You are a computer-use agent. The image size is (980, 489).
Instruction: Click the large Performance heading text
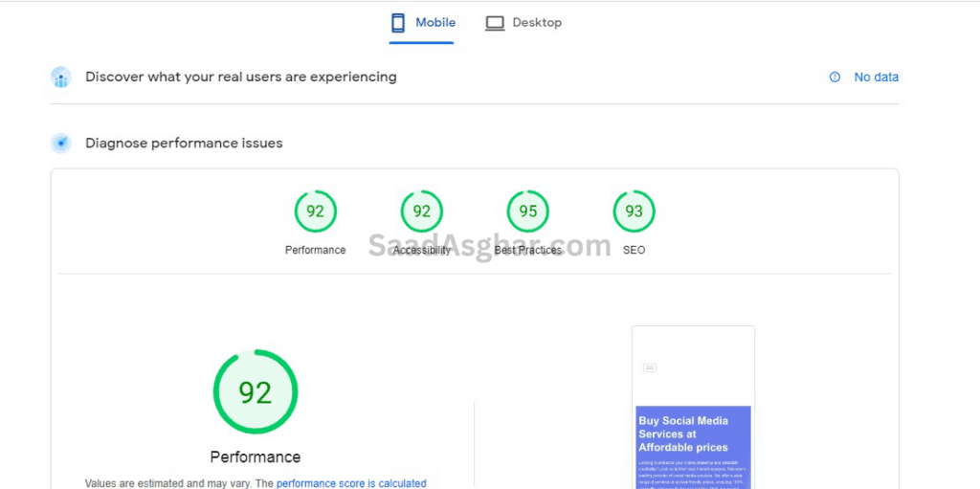pyautogui.click(x=256, y=457)
